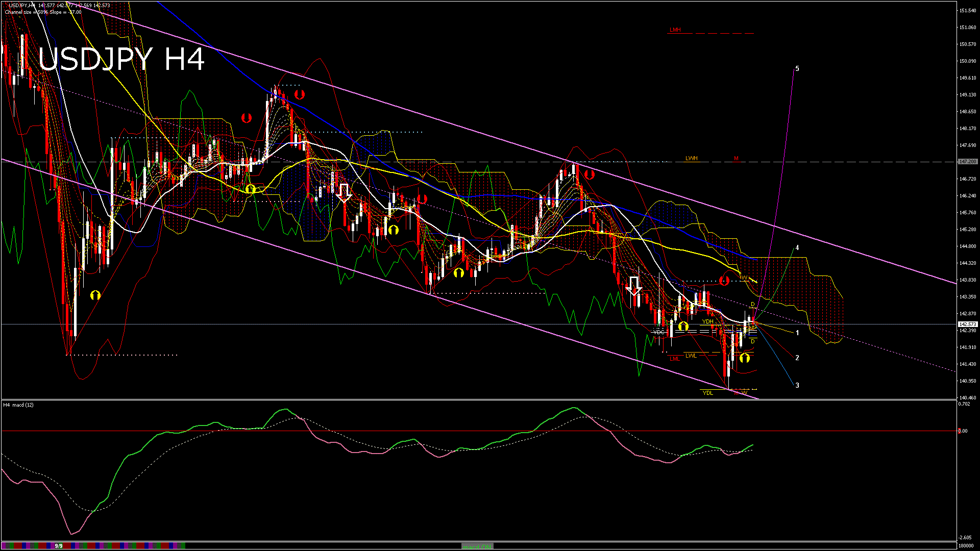980x551 pixels.
Task: Select the LMH level label
Action: [x=675, y=30]
